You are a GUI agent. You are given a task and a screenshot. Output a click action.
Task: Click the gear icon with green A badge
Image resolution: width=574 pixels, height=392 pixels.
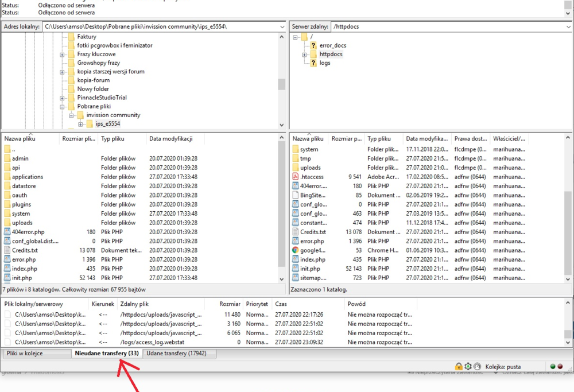(x=468, y=366)
